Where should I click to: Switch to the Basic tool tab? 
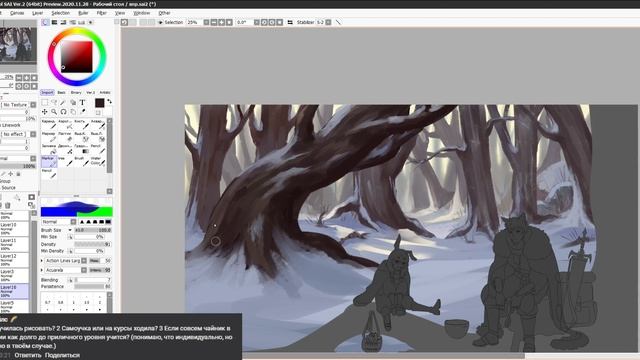61,93
